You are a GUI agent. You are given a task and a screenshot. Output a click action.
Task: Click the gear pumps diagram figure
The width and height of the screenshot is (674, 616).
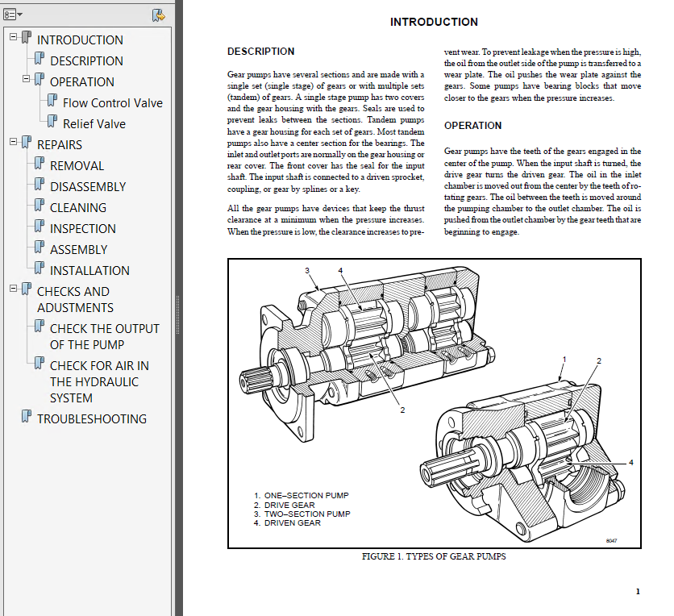(x=434, y=403)
